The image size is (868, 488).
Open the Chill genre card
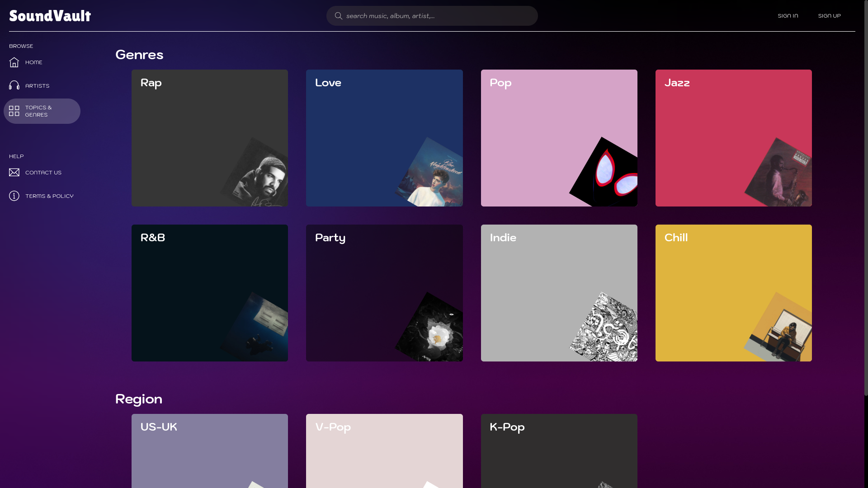point(733,293)
